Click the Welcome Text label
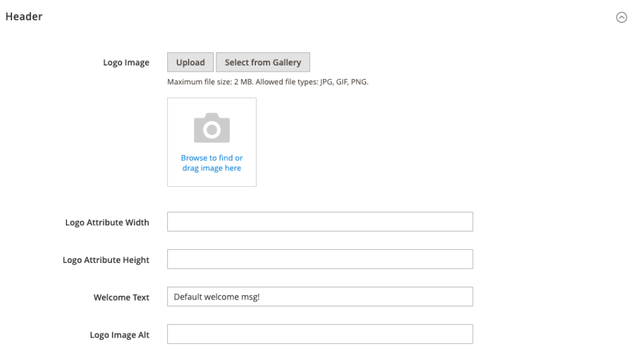Viewport: 644px width, 351px height. point(121,298)
